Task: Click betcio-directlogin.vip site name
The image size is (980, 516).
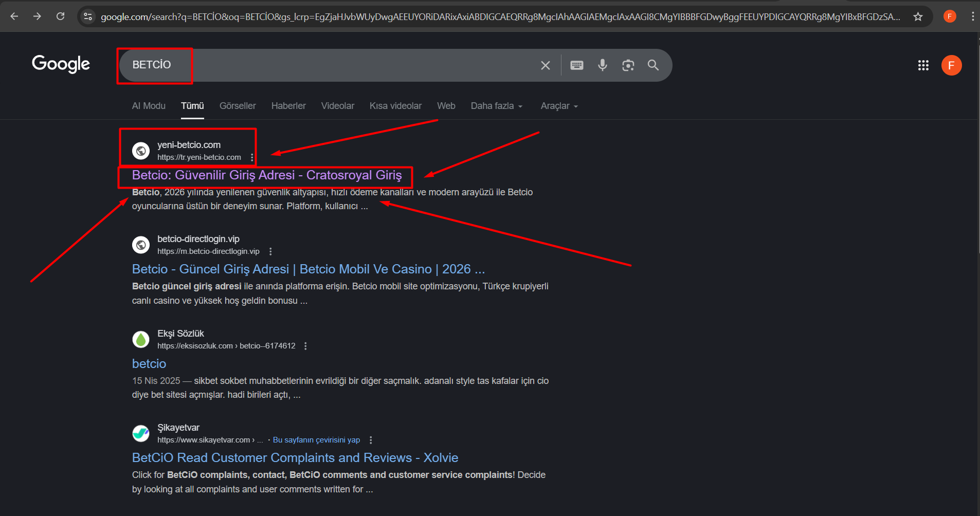Action: pyautogui.click(x=198, y=239)
